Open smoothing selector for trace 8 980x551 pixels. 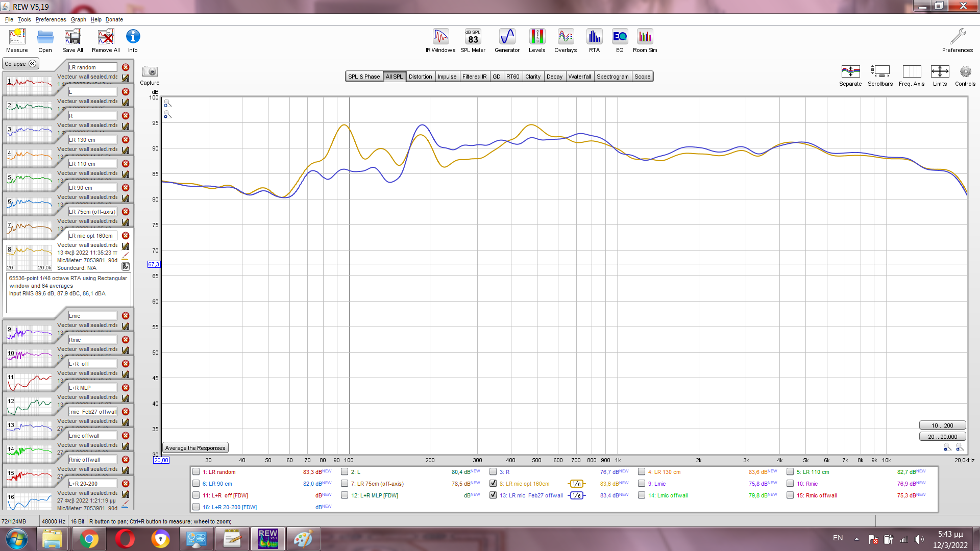576,484
